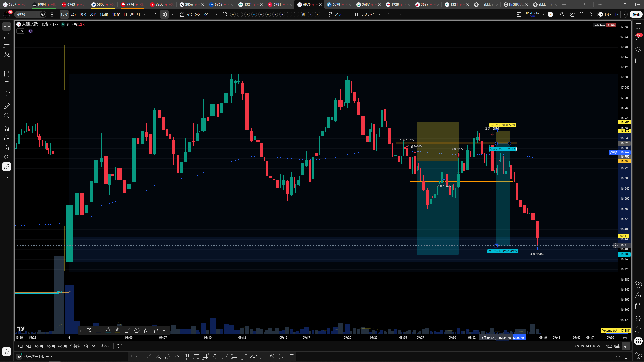Open the alerts clock panel with 99+ badge
The width and height of the screenshot is (644, 362).
coord(638,37)
